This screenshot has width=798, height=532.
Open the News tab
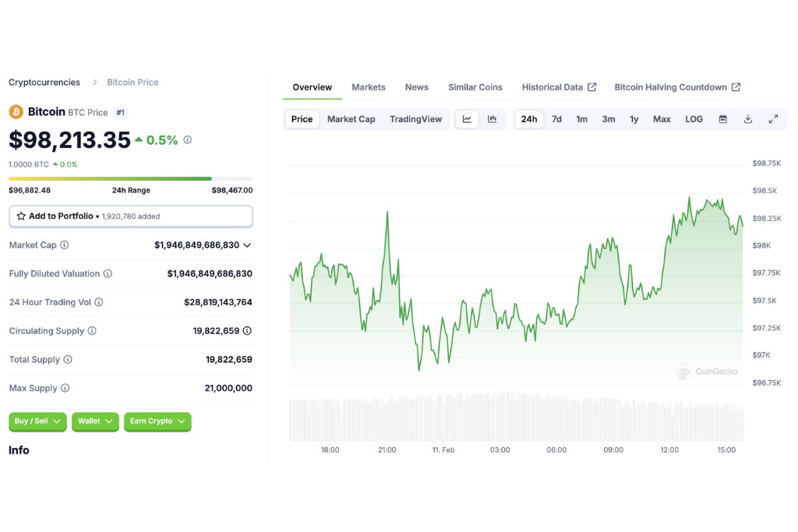[x=417, y=87]
